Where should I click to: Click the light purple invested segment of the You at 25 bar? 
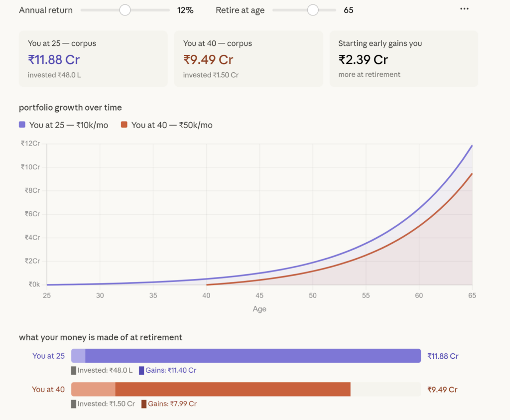78,356
